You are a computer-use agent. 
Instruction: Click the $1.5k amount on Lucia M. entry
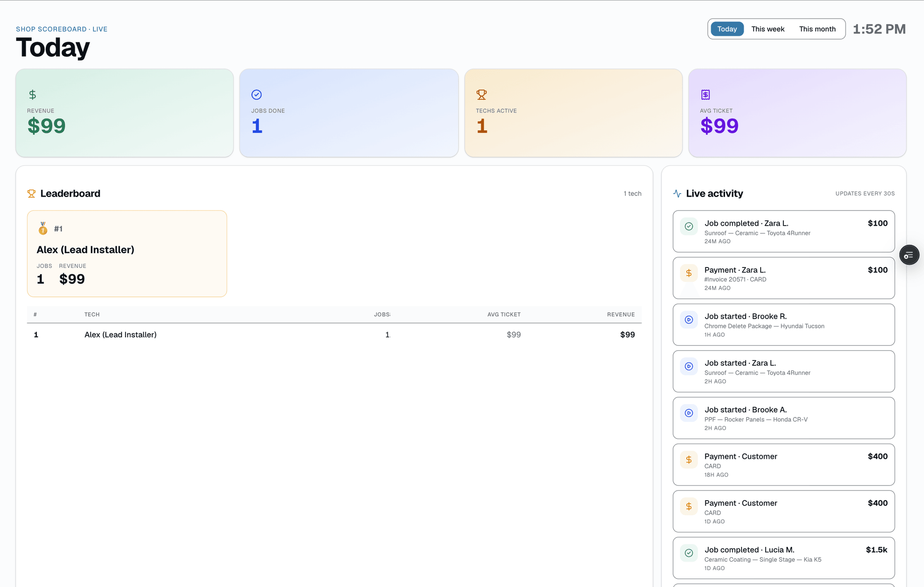[x=876, y=550]
